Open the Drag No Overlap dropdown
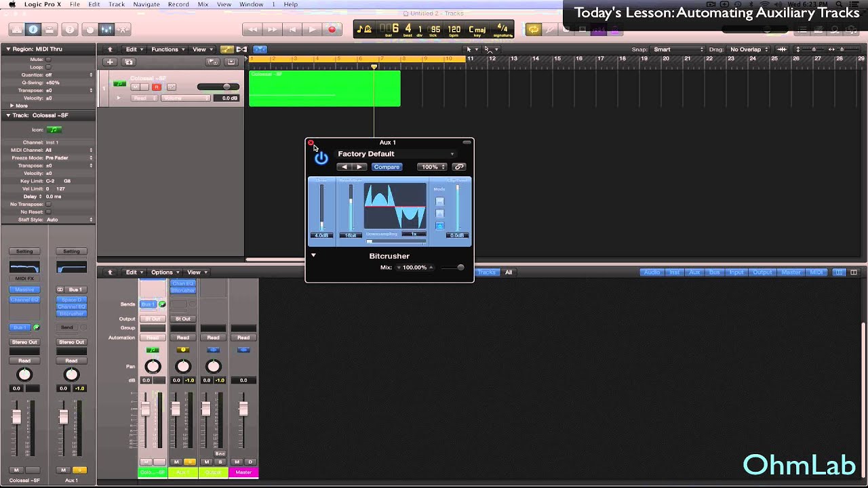 (749, 49)
